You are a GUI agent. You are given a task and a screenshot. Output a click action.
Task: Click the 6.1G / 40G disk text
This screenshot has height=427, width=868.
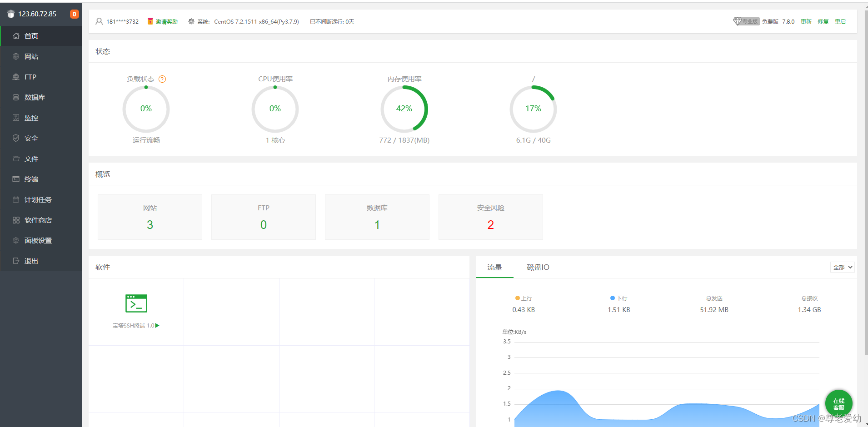[533, 140]
